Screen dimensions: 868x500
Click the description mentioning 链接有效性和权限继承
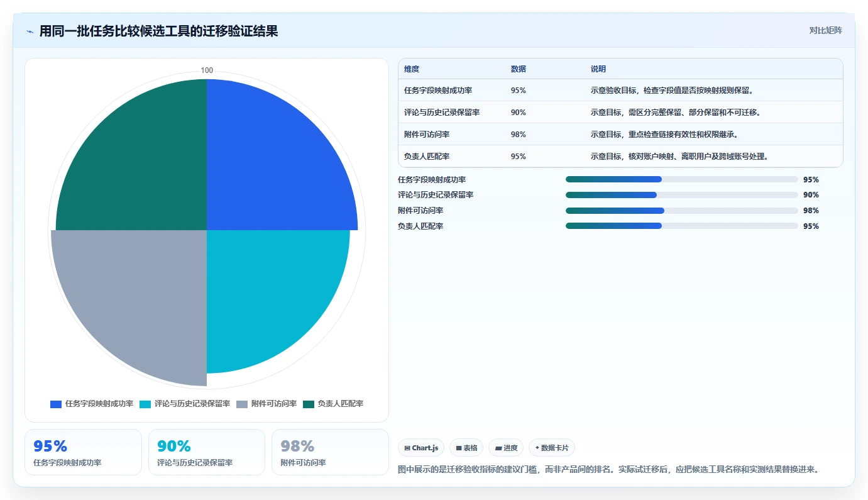tap(664, 135)
